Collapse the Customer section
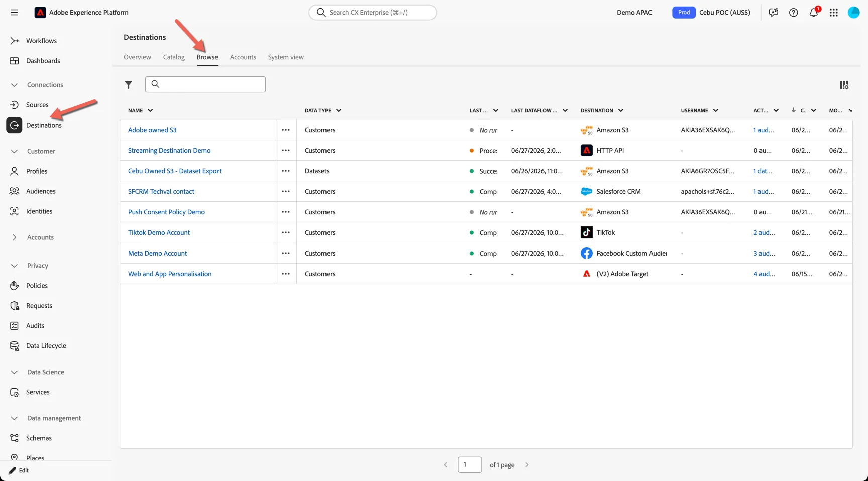This screenshot has height=481, width=868. click(x=14, y=151)
